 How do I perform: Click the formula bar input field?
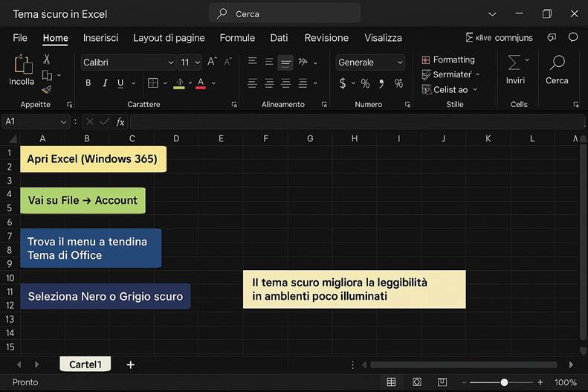(x=357, y=121)
